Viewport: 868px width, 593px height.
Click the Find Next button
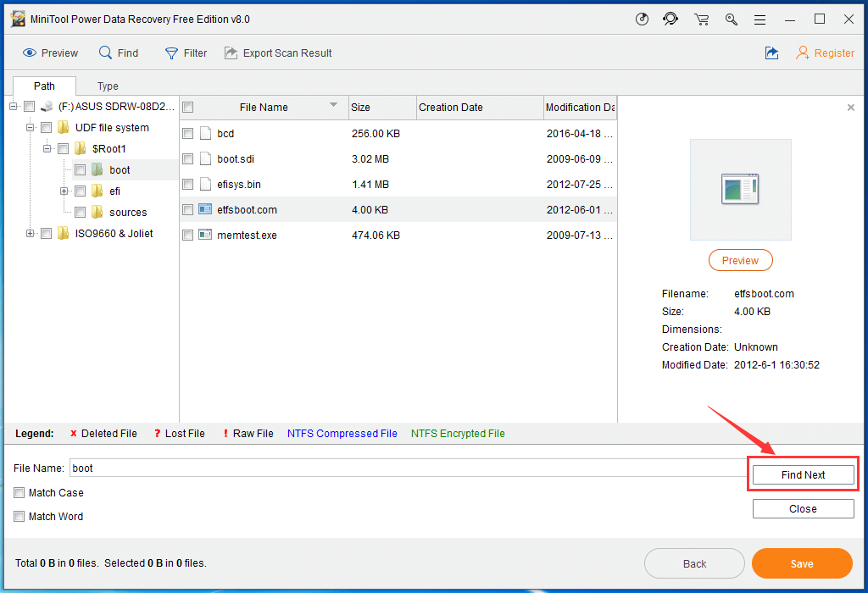tap(803, 475)
